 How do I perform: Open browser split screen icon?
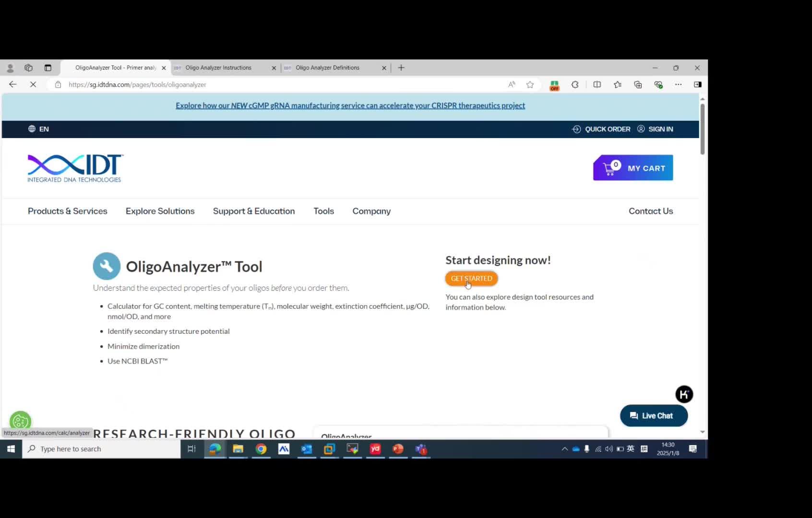(x=597, y=84)
